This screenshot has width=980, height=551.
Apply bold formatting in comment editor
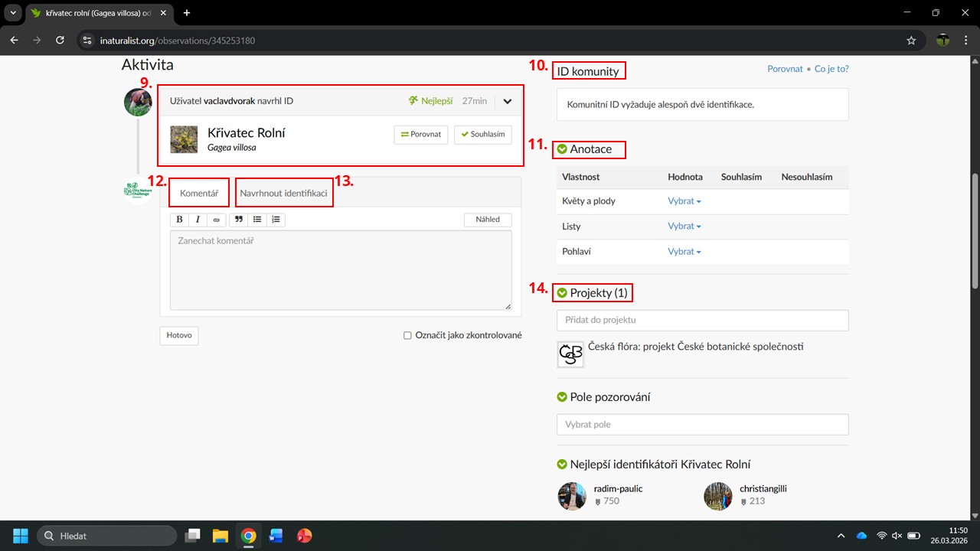pyautogui.click(x=179, y=220)
